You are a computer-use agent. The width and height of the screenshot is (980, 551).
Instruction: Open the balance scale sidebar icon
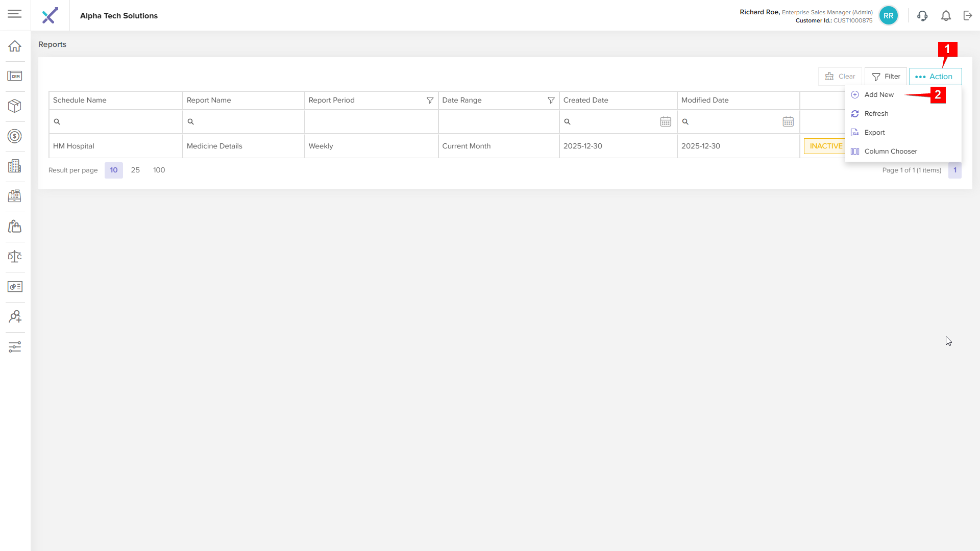click(x=15, y=257)
